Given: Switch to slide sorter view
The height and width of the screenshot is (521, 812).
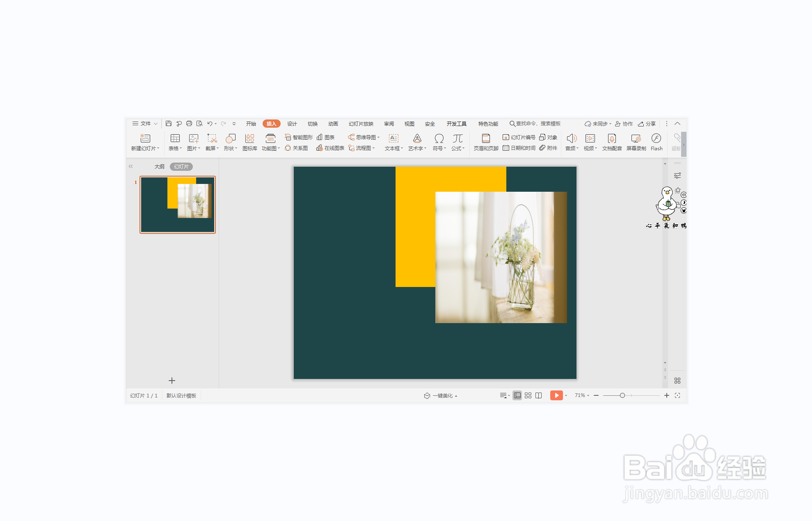Looking at the screenshot, I should pyautogui.click(x=528, y=395).
